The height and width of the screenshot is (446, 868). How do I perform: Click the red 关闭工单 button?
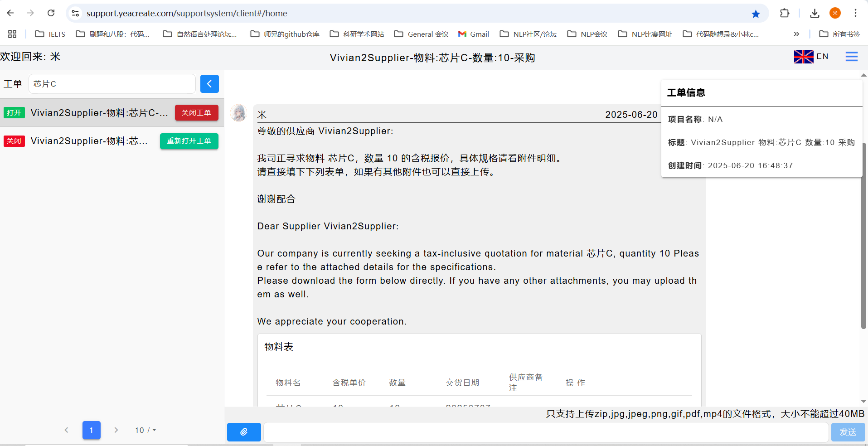tap(196, 113)
